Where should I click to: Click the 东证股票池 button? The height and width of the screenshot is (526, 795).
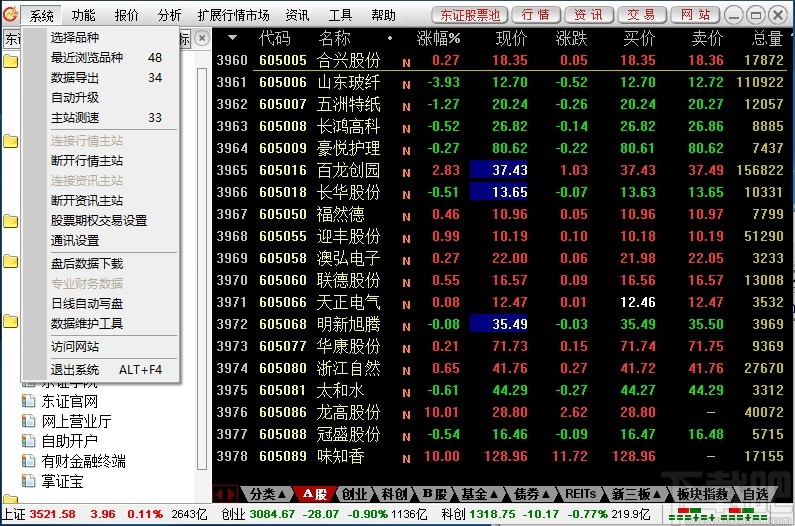point(470,15)
